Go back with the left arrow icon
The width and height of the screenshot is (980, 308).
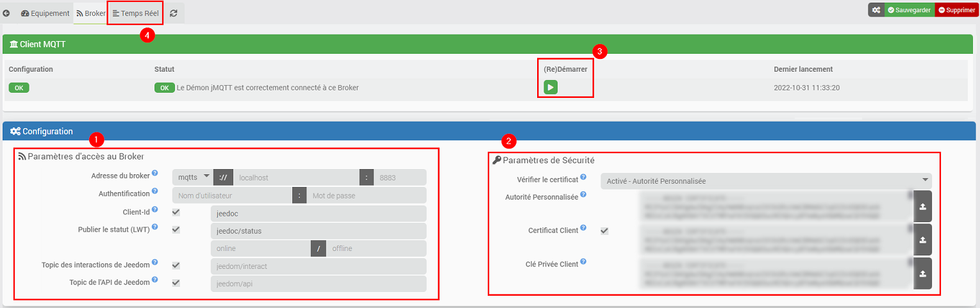click(x=6, y=13)
